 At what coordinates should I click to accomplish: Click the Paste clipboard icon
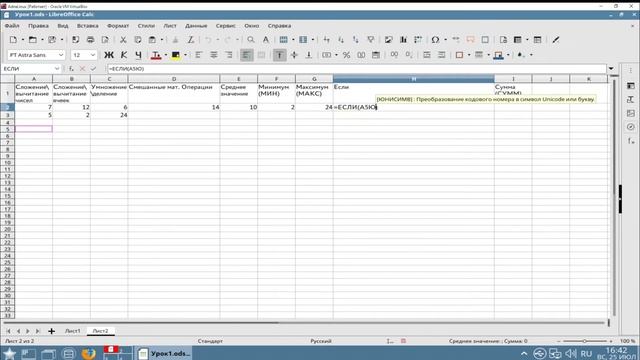point(152,40)
